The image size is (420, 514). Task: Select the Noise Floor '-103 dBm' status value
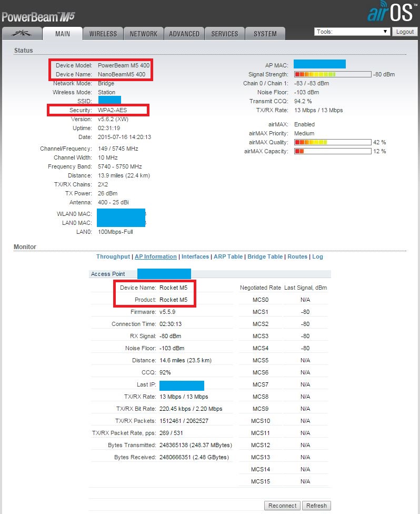pos(306,92)
